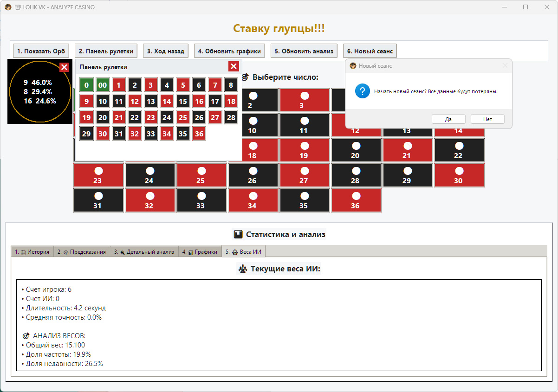Pick black 4 in roulette panel
Viewport: 558px width, 392px height.
pos(167,85)
